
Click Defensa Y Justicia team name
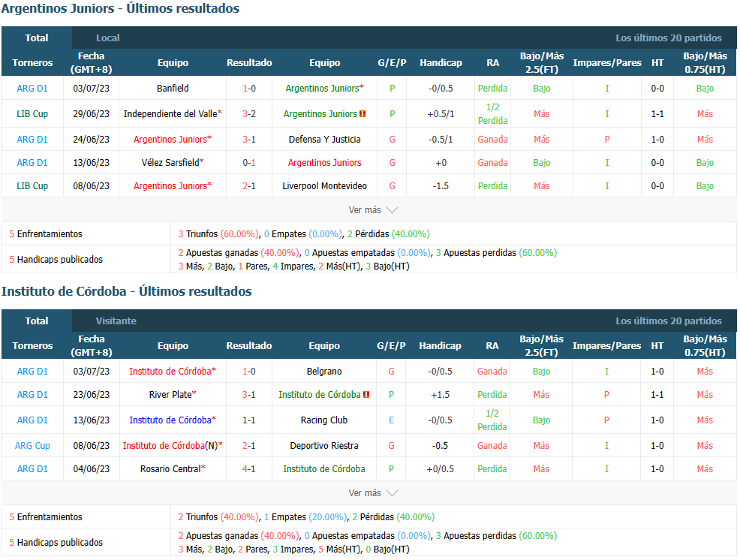(325, 140)
